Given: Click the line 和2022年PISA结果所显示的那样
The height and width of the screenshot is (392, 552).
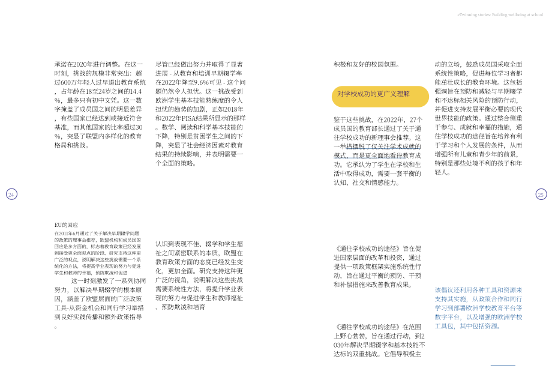Looking at the screenshot, I should (x=200, y=118).
